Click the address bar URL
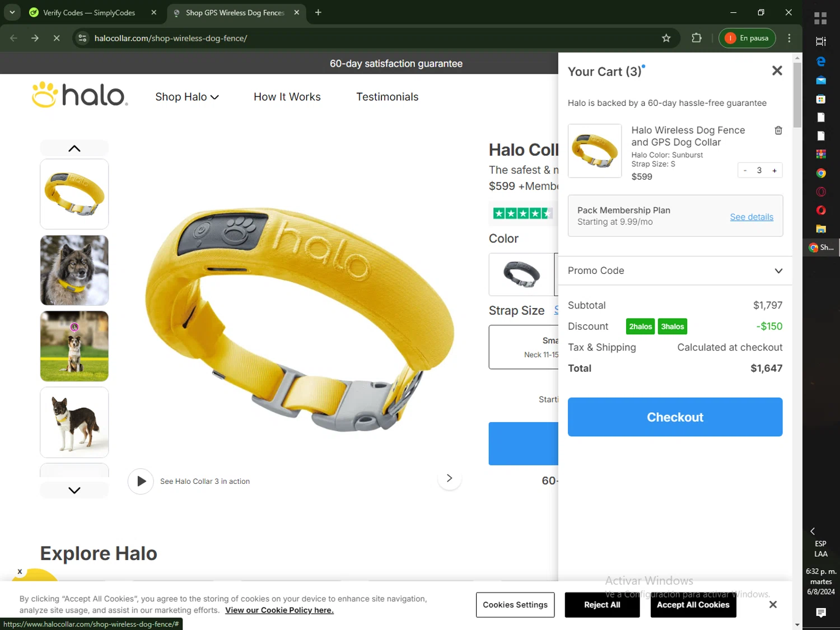The image size is (840, 630). 171,38
